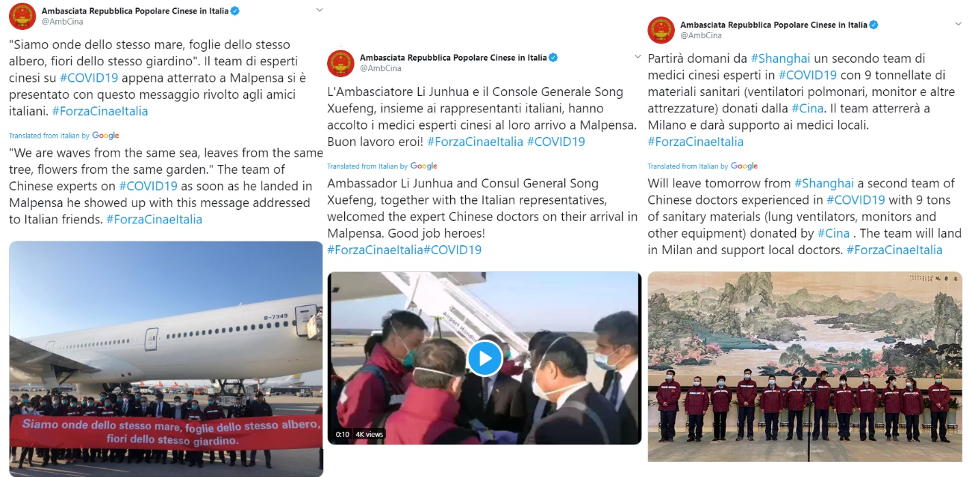Click the embassy account name in first tweet
This screenshot has height=477, width=970.
[x=135, y=11]
